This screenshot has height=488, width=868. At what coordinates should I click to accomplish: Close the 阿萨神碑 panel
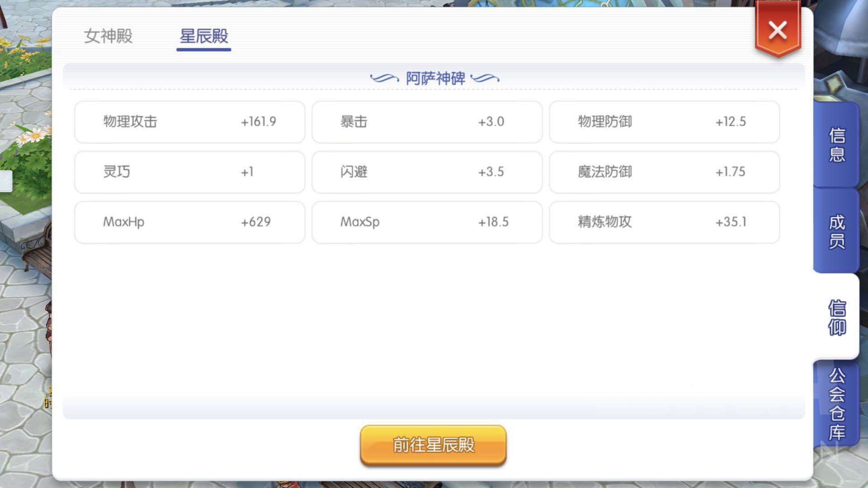(x=777, y=30)
